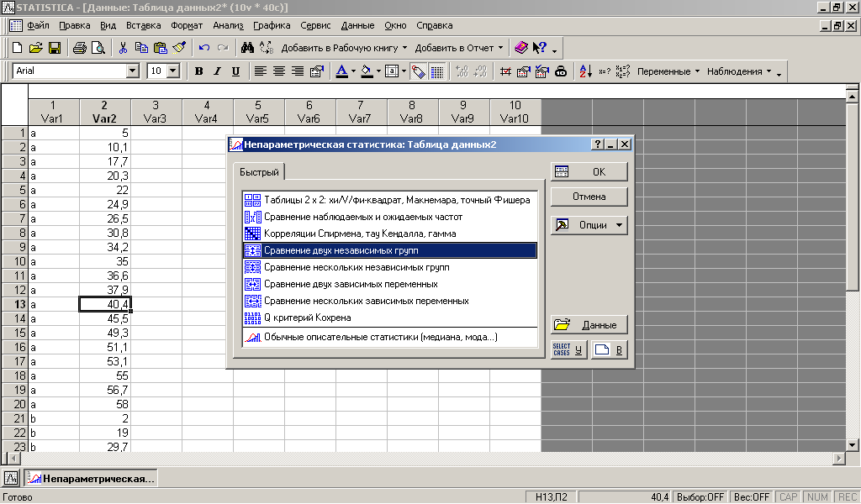Undo the last action
This screenshot has height=504, width=861.
point(204,48)
